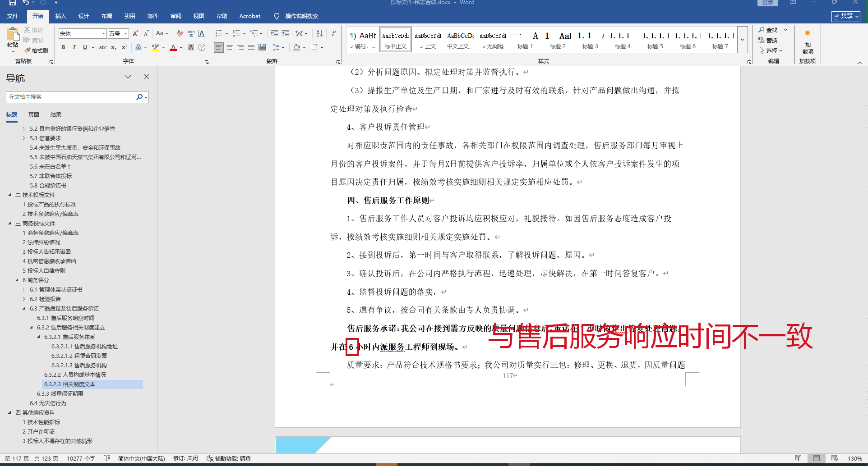Click 修订: 关闭 in the status bar
The width and height of the screenshot is (868, 466).
point(186,458)
